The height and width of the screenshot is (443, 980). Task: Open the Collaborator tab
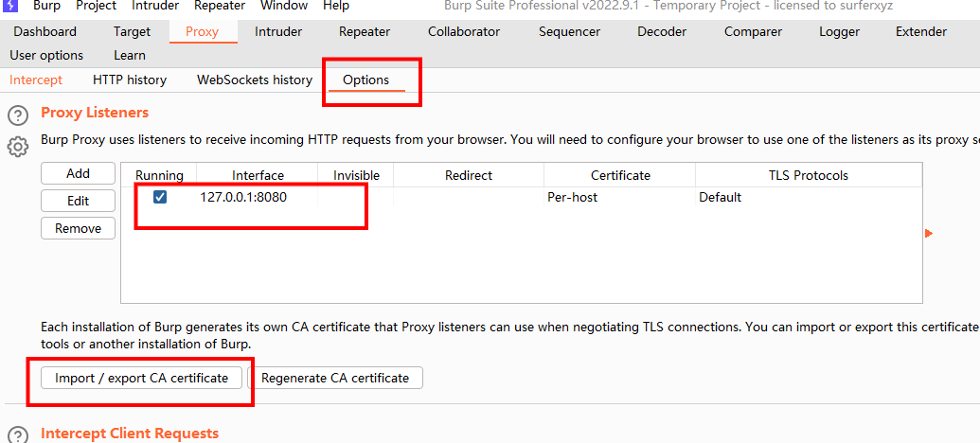click(x=464, y=31)
